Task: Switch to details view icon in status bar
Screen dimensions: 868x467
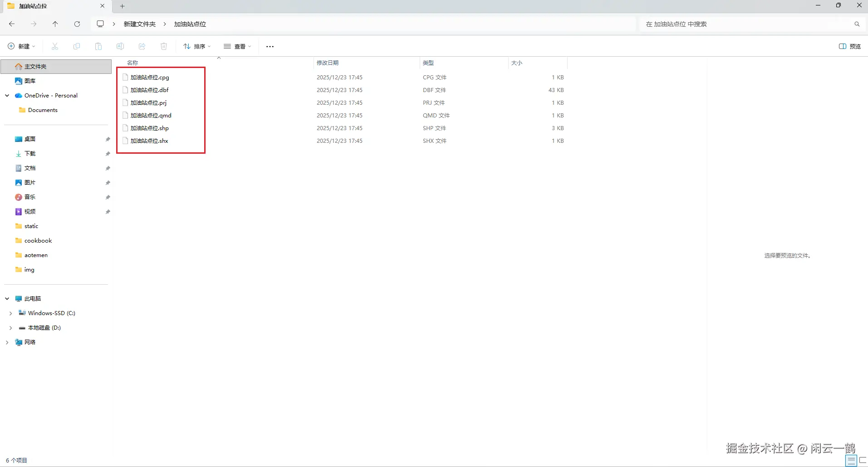Action: pyautogui.click(x=851, y=461)
